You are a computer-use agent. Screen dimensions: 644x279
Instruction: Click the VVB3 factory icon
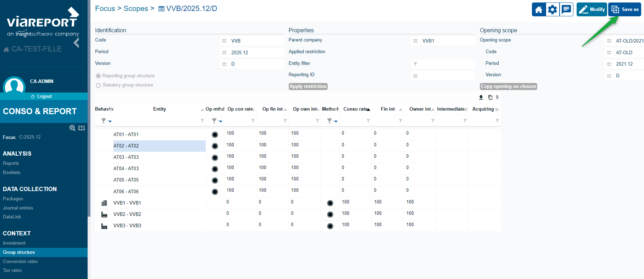(x=104, y=226)
